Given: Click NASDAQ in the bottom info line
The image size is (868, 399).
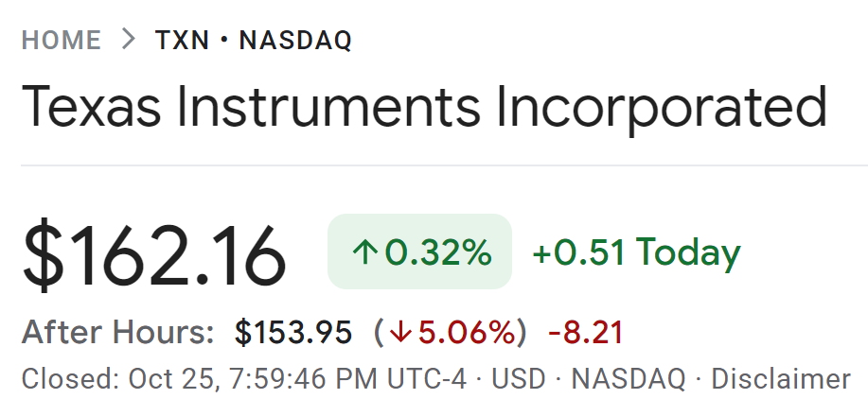Looking at the screenshot, I should pos(628,379).
